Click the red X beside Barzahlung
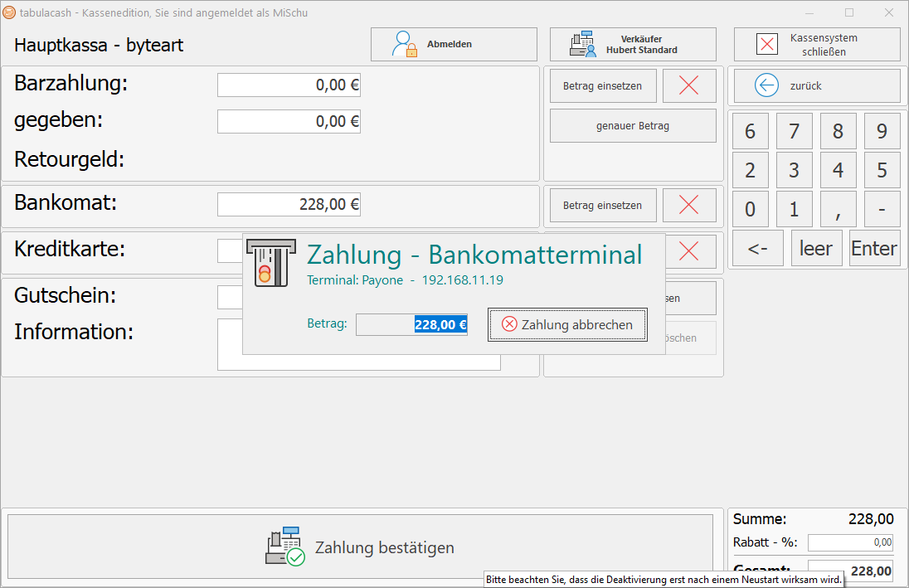909x588 pixels. pos(689,85)
